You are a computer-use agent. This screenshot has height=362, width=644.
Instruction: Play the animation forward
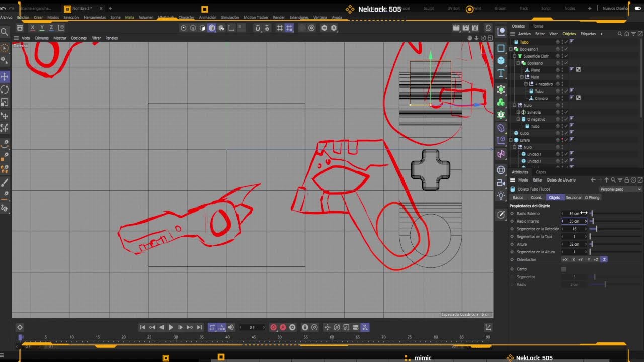pos(171,327)
